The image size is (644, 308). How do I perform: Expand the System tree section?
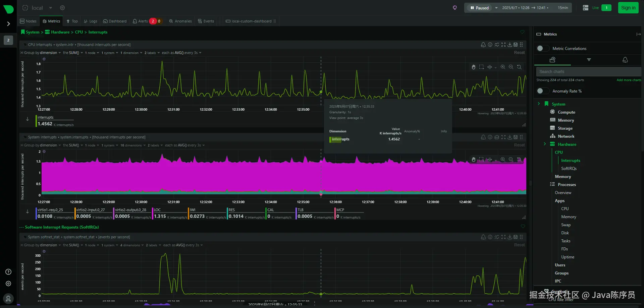(x=539, y=104)
